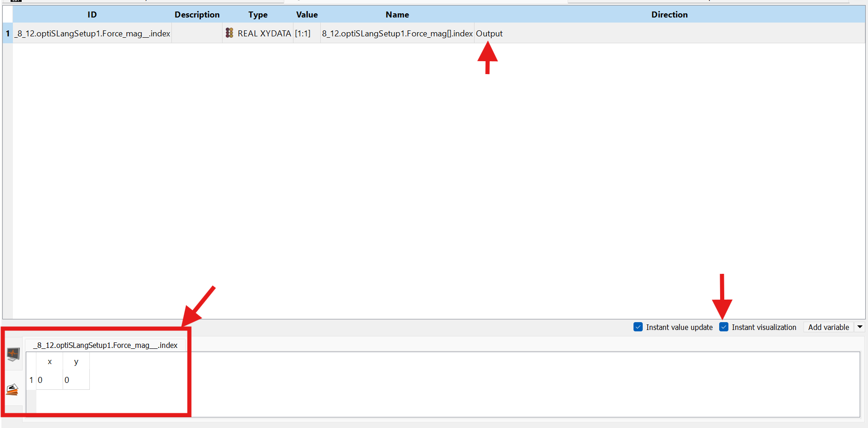Click the y column header in the preview table

click(76, 362)
